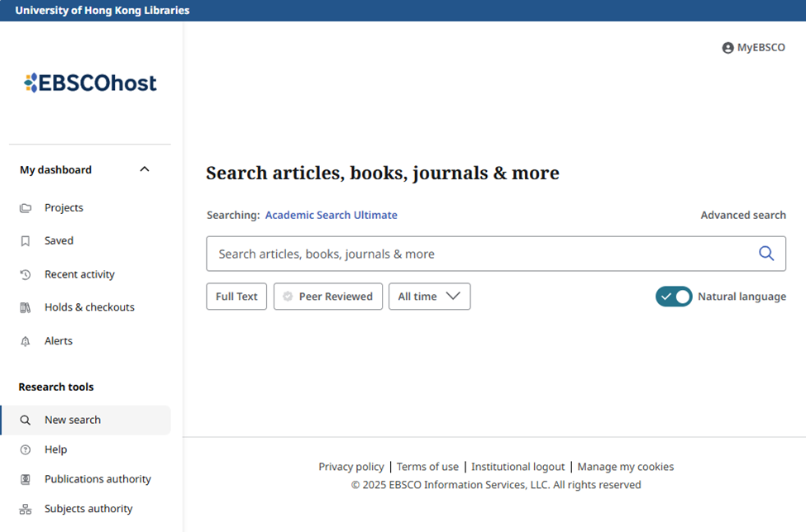806x532 pixels.
Task: Click the EBSCOhost logo
Action: [90, 83]
